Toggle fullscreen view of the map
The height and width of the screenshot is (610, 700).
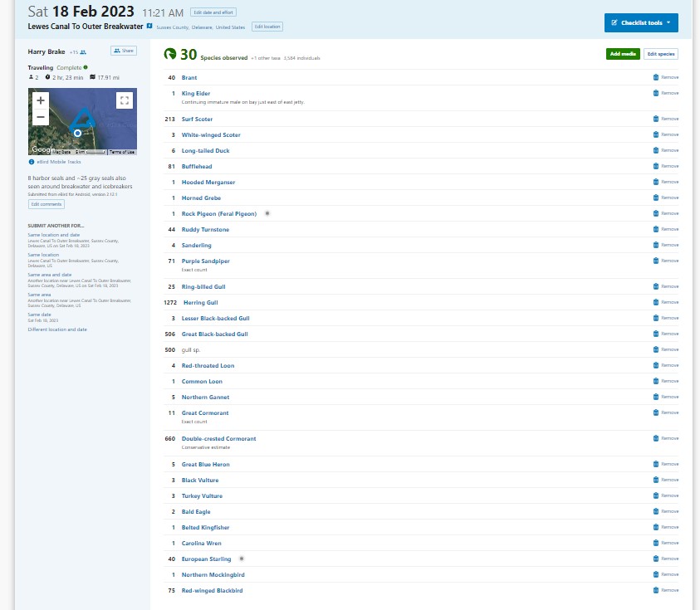point(125,100)
